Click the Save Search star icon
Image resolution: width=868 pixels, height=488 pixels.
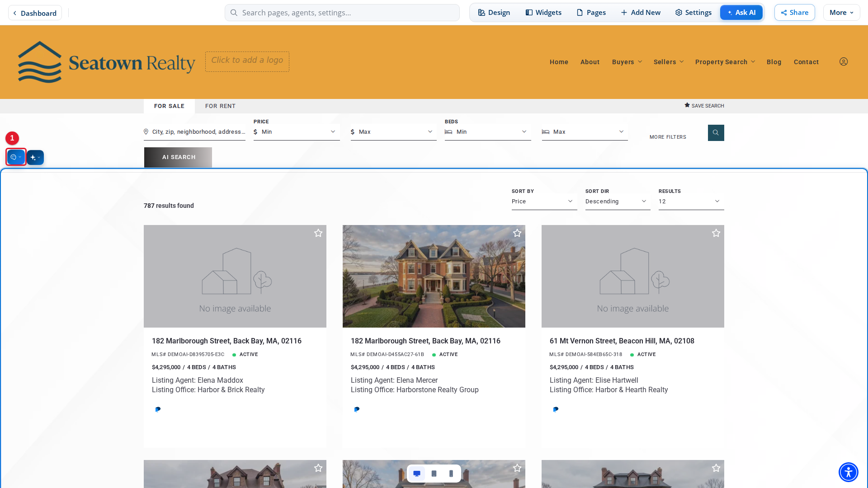click(687, 105)
